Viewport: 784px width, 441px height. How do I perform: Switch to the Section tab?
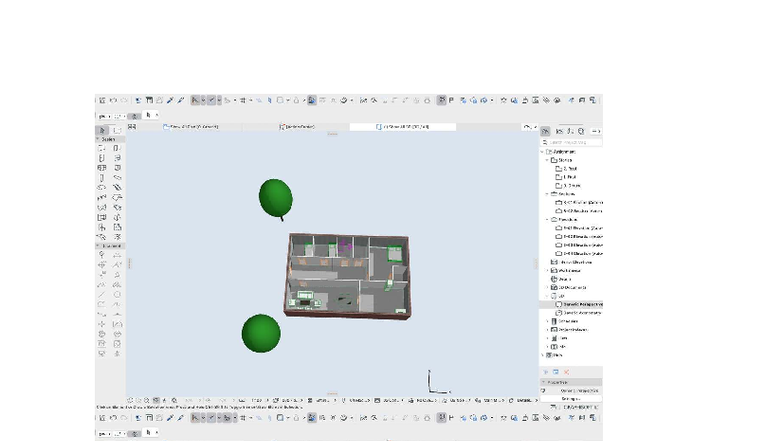297,127
